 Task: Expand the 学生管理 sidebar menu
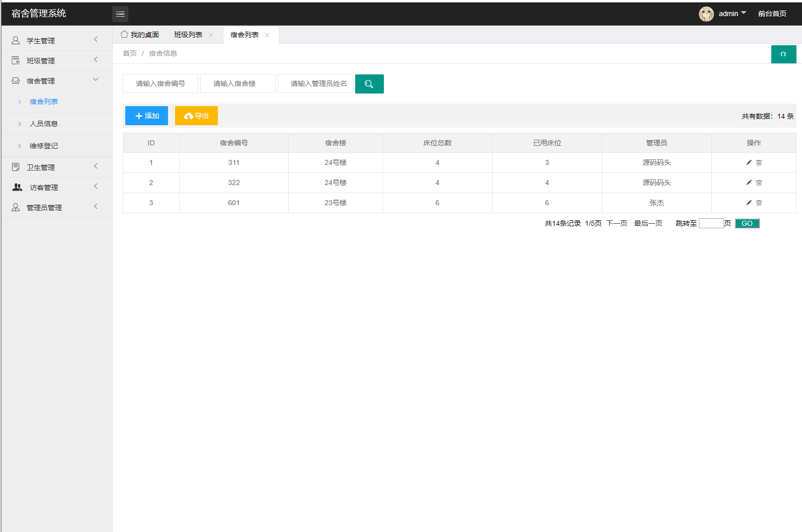[55, 40]
